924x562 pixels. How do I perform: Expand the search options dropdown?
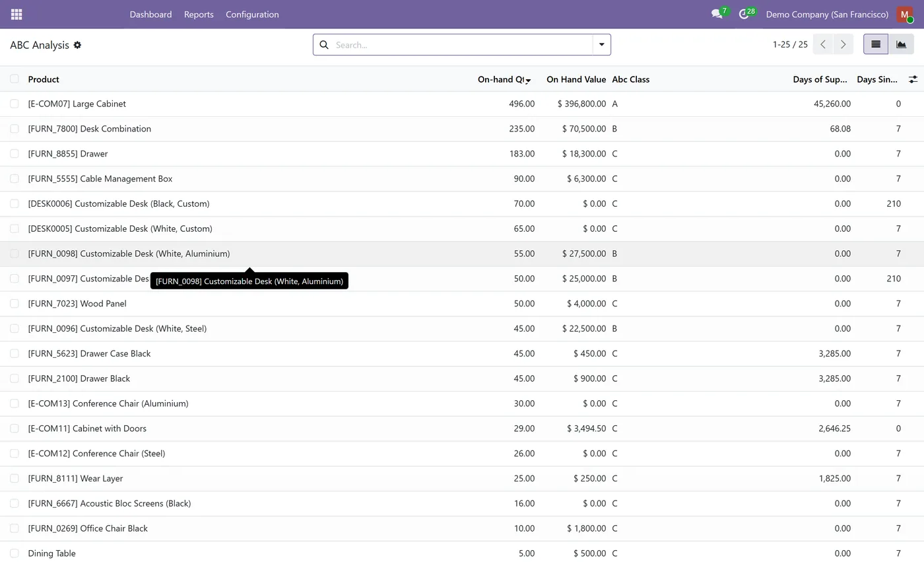pos(601,45)
